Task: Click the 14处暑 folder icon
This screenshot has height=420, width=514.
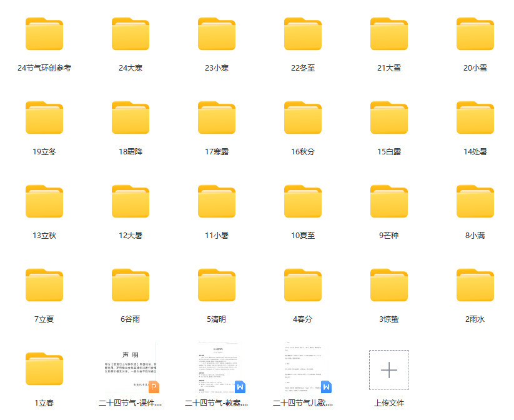Action: pyautogui.click(x=475, y=118)
